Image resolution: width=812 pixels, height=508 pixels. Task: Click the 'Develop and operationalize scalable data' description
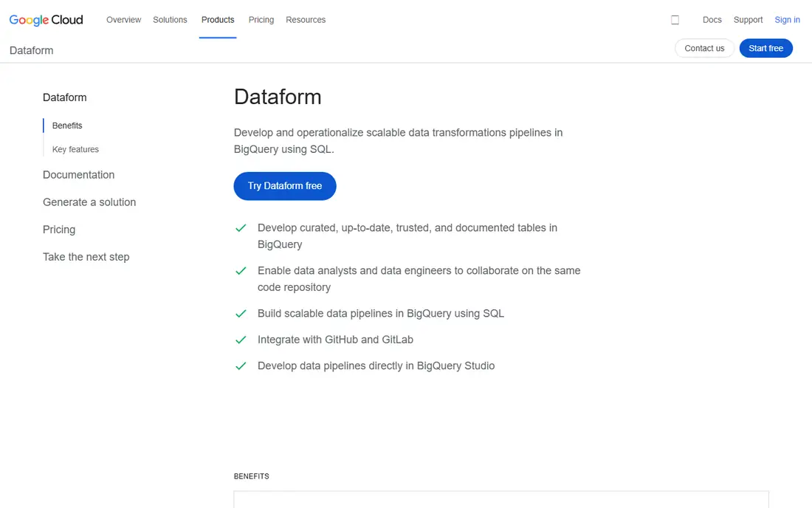398,141
